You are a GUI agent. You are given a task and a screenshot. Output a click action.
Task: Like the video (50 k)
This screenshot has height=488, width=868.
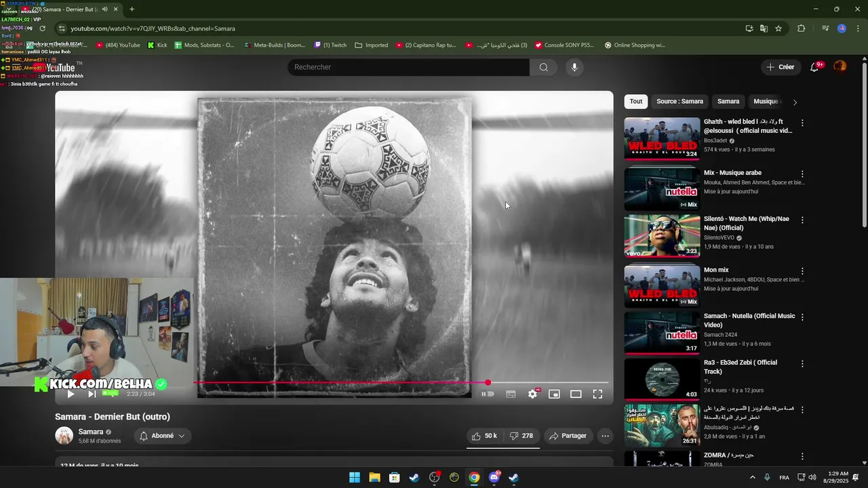coord(485,436)
